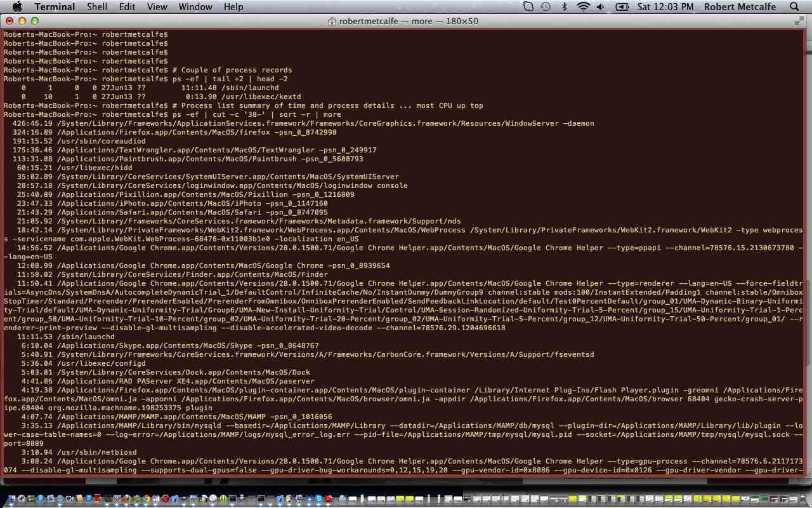Open the Edit menu

[127, 7]
